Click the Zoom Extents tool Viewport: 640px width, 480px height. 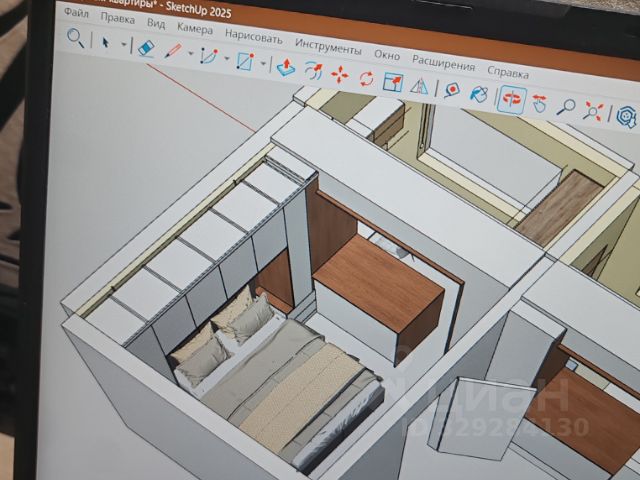click(x=592, y=111)
